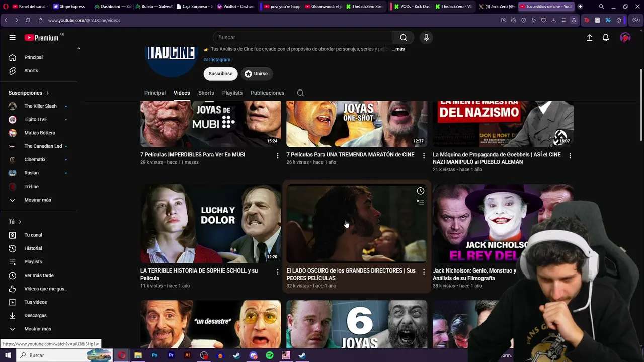
Task: Subscribe with the Suscribirse button
Action: click(220, 74)
